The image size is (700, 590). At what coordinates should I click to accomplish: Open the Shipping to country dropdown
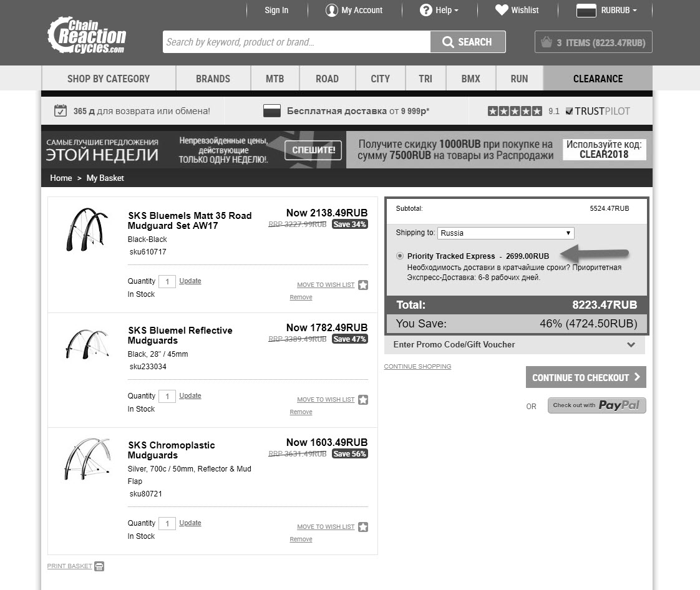point(506,233)
